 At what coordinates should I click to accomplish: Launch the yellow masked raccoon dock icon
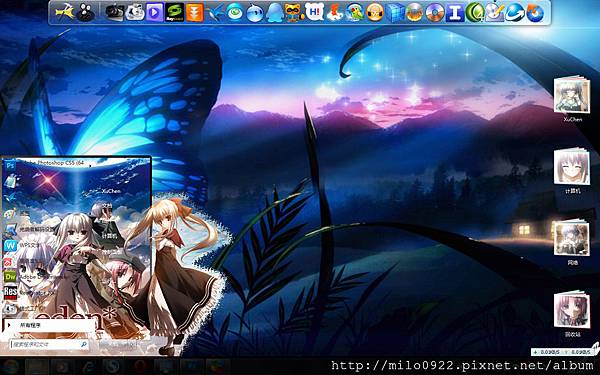294,12
